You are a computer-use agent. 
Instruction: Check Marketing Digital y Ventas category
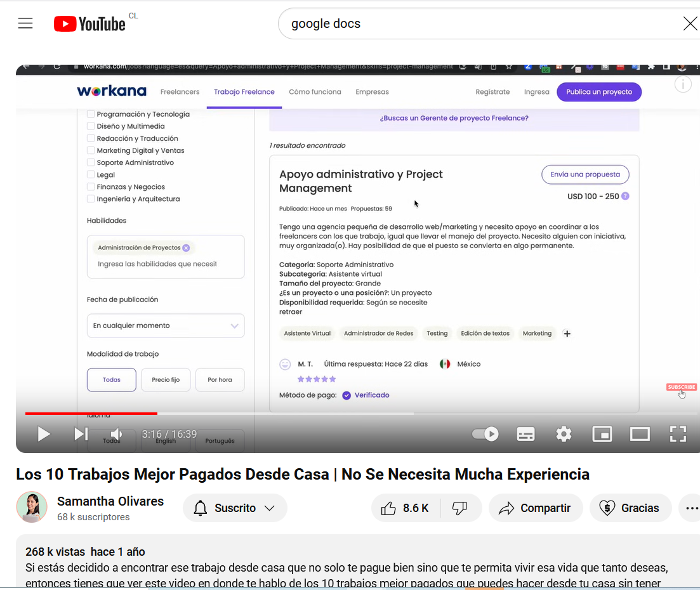point(91,150)
